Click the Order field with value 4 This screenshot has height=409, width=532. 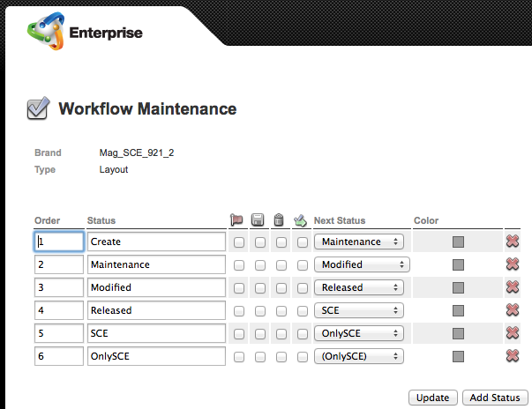59,310
